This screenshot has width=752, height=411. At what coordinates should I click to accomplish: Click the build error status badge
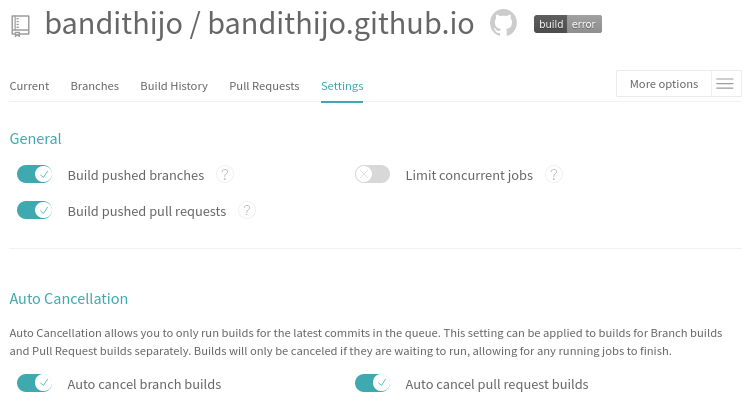pos(568,24)
